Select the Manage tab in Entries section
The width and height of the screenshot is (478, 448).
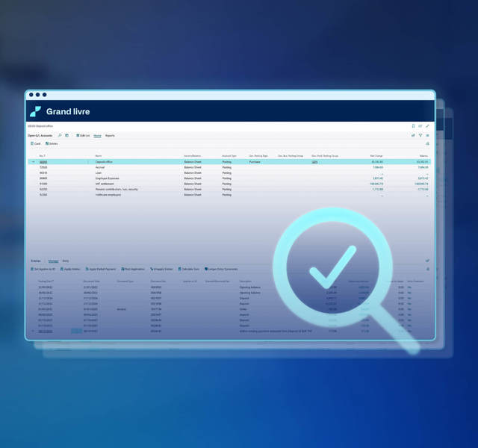[x=53, y=261]
